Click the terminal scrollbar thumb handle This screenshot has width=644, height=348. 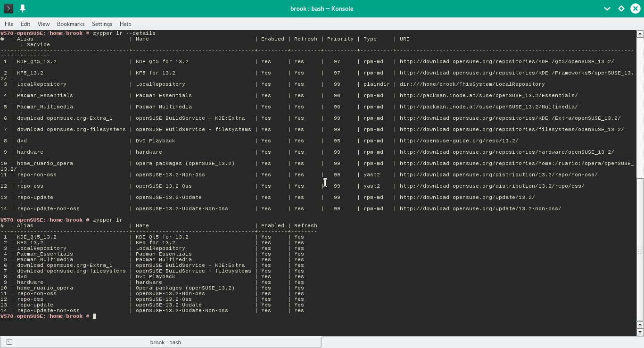click(640, 249)
